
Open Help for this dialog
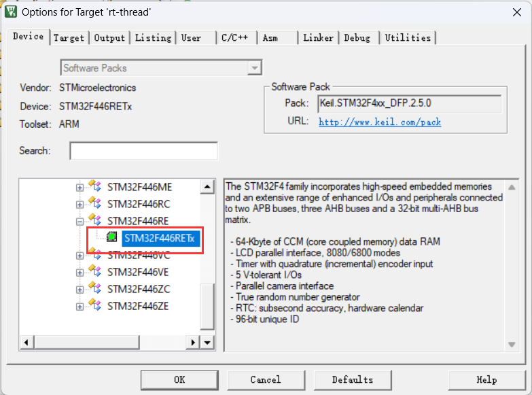486,380
